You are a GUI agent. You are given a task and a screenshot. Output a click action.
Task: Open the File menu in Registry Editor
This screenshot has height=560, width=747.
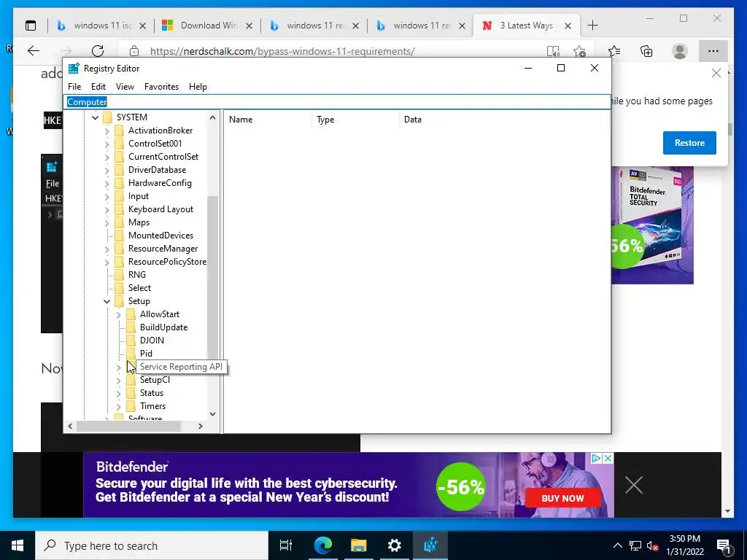click(x=74, y=87)
